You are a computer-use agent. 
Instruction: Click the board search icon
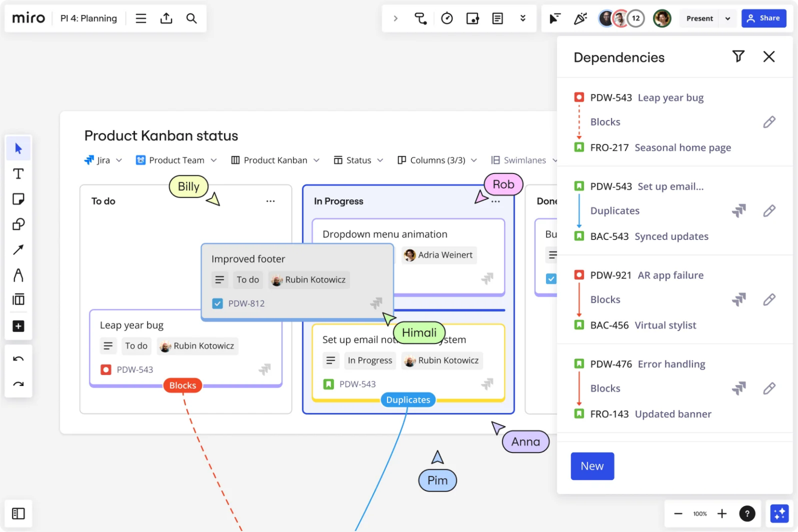coord(192,18)
